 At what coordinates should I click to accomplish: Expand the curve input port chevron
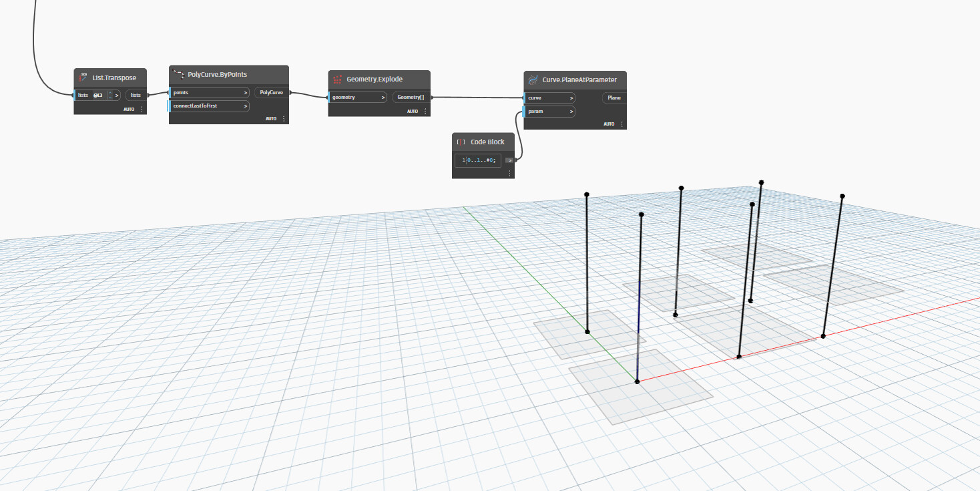pos(571,98)
